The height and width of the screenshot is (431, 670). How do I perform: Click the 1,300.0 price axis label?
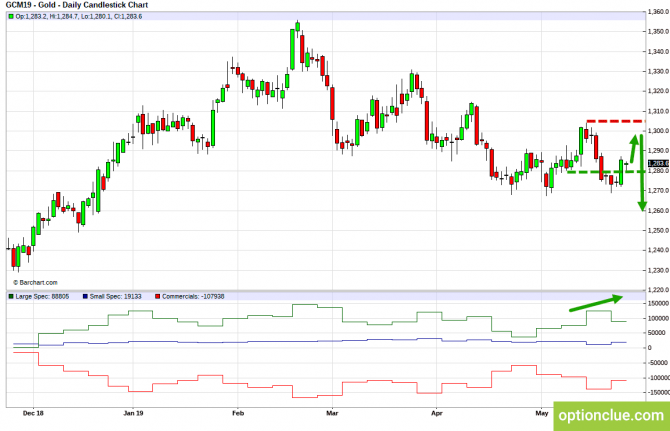point(658,131)
